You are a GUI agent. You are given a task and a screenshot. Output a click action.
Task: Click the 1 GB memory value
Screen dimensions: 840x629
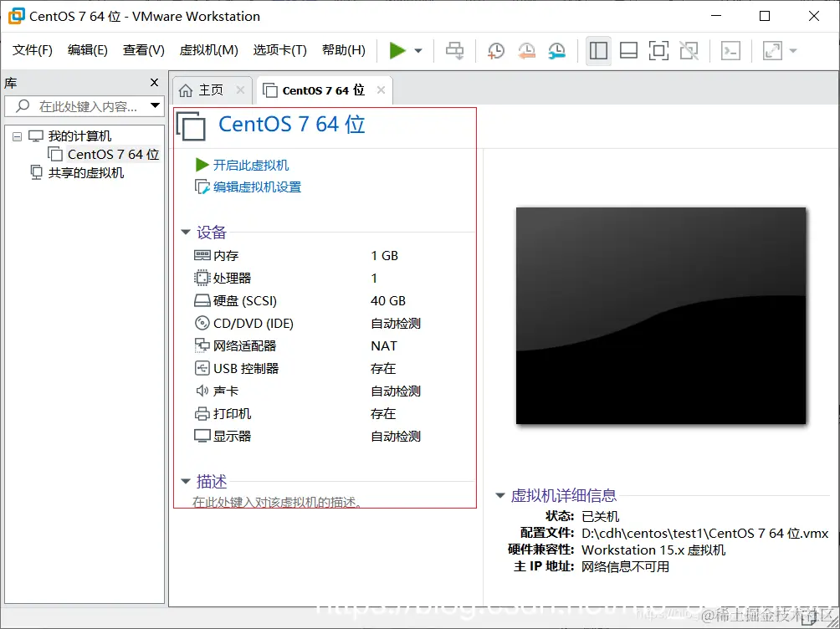(x=385, y=256)
